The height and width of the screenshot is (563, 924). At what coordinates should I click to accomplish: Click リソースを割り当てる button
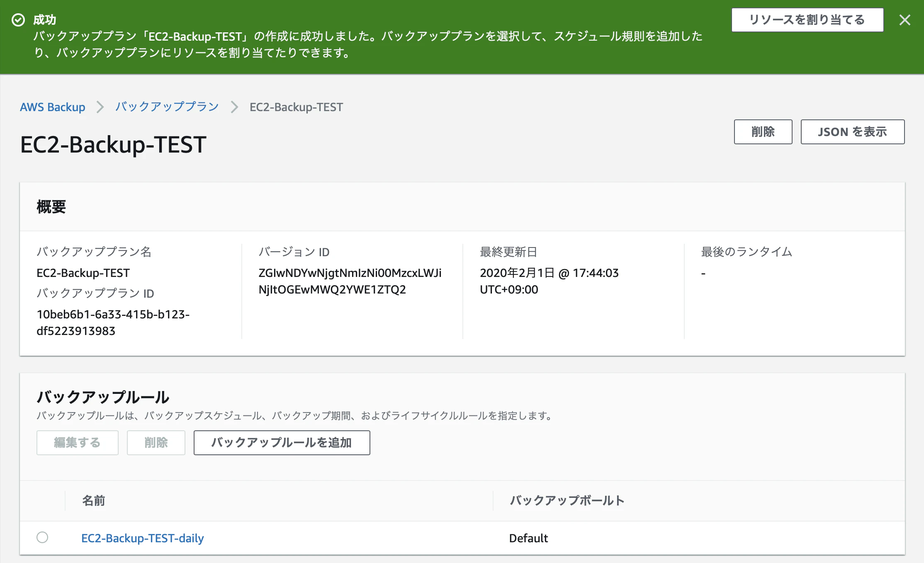point(807,20)
